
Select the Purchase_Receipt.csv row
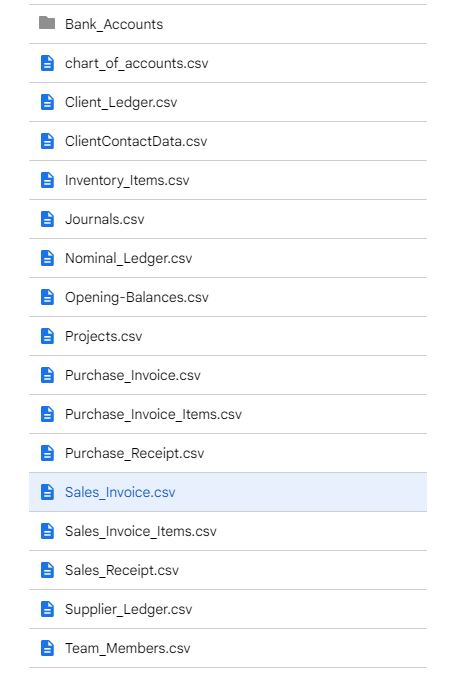[x=228, y=453]
